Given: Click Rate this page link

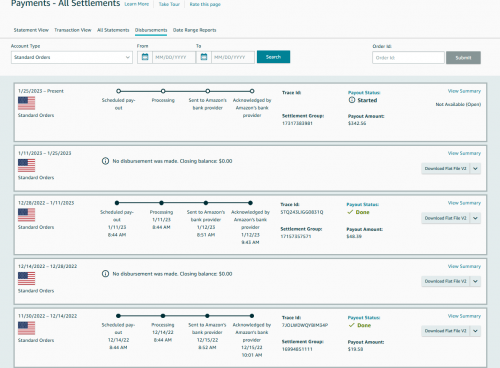Looking at the screenshot, I should pos(205,4).
